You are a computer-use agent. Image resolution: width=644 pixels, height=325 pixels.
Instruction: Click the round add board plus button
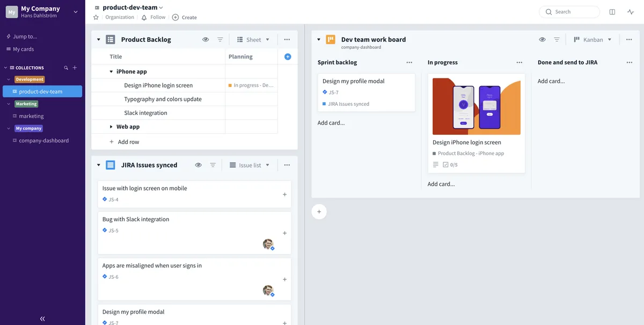pyautogui.click(x=319, y=212)
